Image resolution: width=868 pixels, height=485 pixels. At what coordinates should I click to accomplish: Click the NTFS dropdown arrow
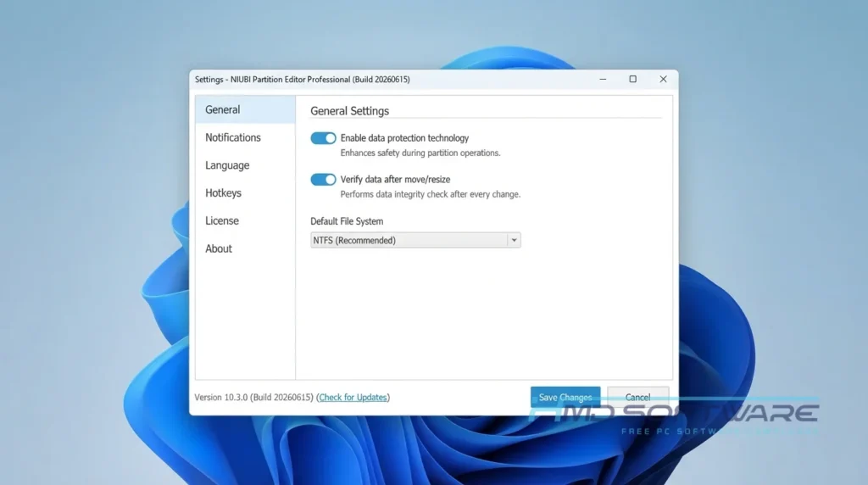coord(514,240)
